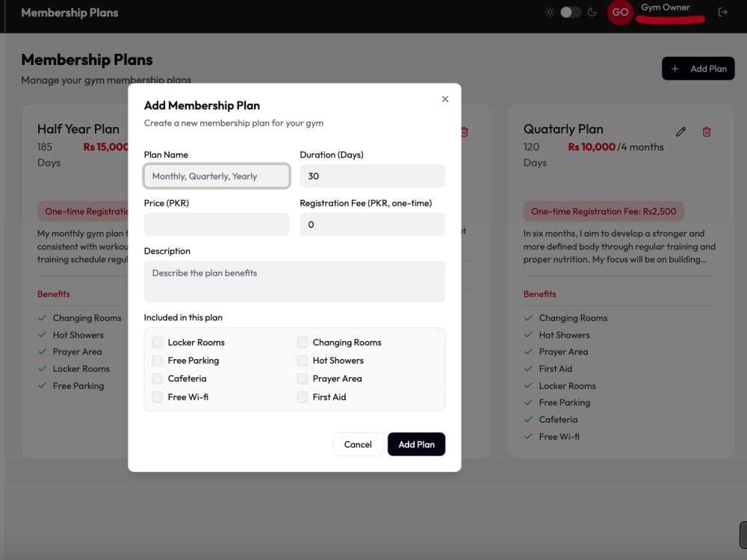Click Cafeteria benefit in Quatarly Plan card
The width and height of the screenshot is (747, 560).
click(x=558, y=420)
